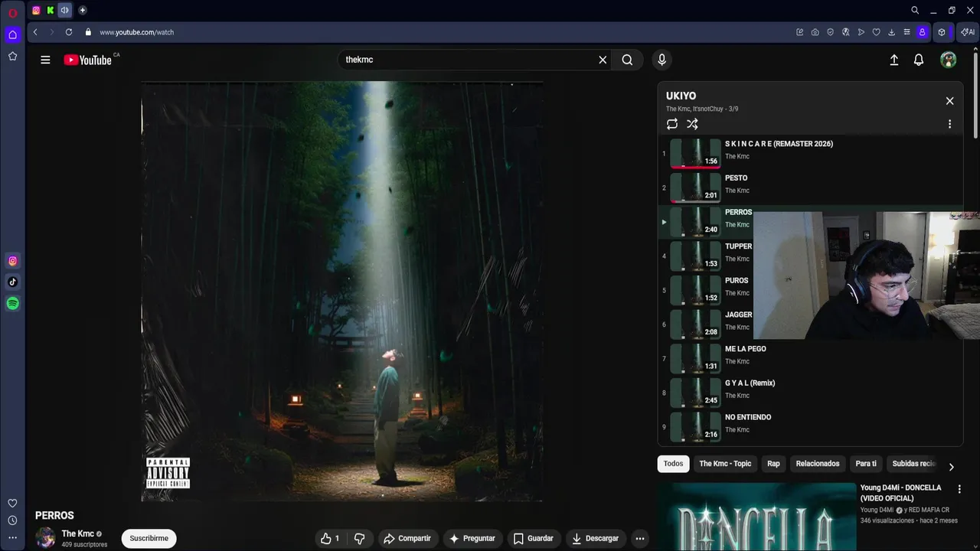The width and height of the screenshot is (980, 551).
Task: Open options for the DONCELLA video
Action: point(959,489)
